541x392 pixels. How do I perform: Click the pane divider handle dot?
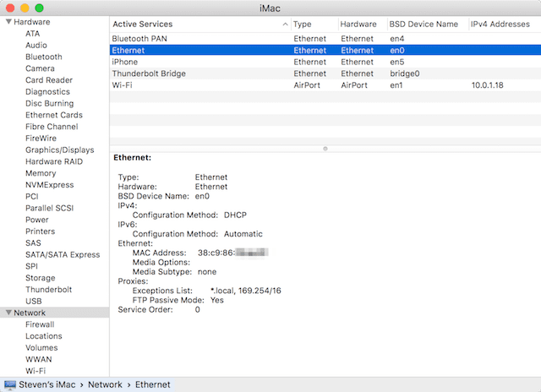[325, 149]
